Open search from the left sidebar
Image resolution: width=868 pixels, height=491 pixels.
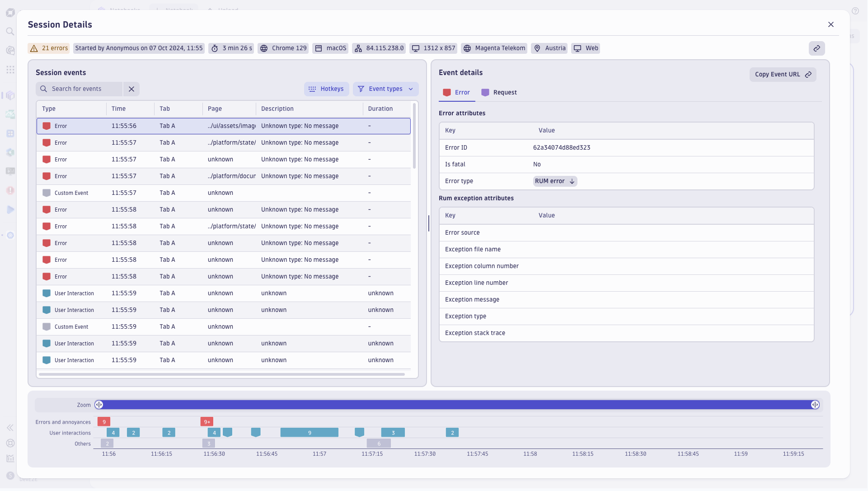pos(10,31)
